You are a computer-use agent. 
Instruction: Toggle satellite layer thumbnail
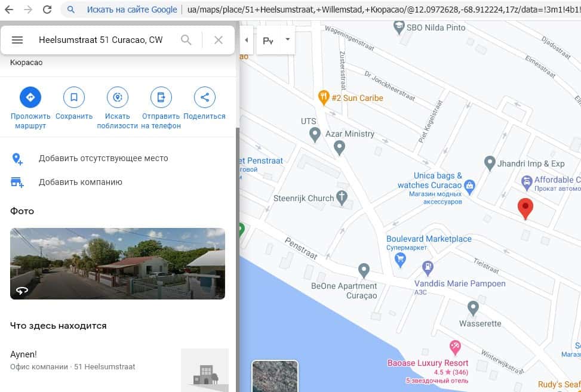click(275, 376)
